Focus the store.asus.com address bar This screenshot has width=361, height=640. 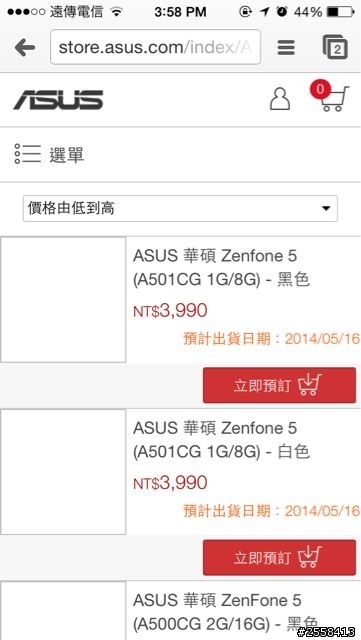tap(155, 47)
